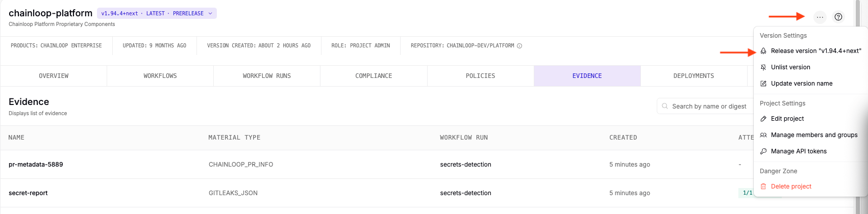The width and height of the screenshot is (868, 214).
Task: Focus the Search by name or digest field
Action: [x=705, y=106]
